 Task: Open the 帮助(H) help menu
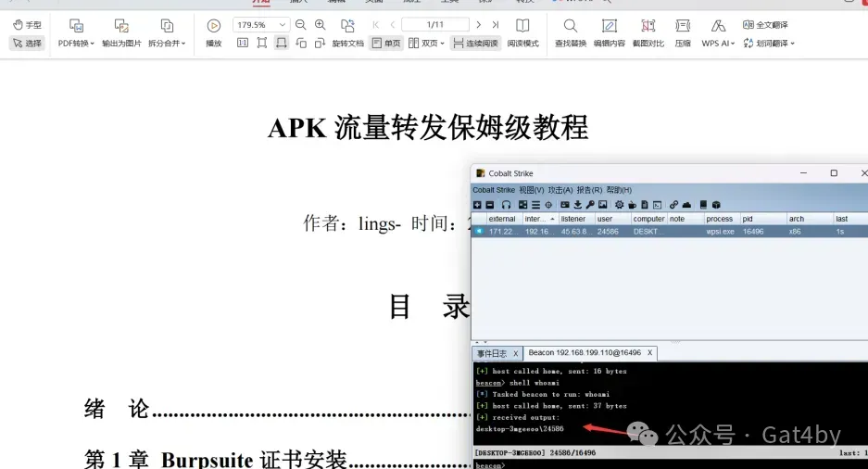(618, 190)
